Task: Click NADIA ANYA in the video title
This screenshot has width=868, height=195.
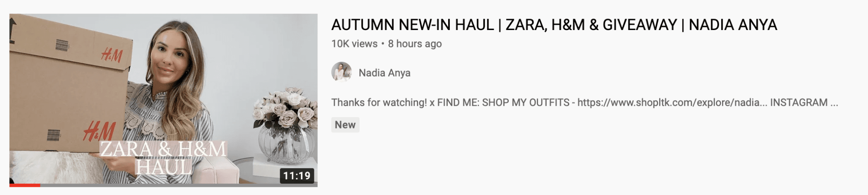Action: coord(733,25)
